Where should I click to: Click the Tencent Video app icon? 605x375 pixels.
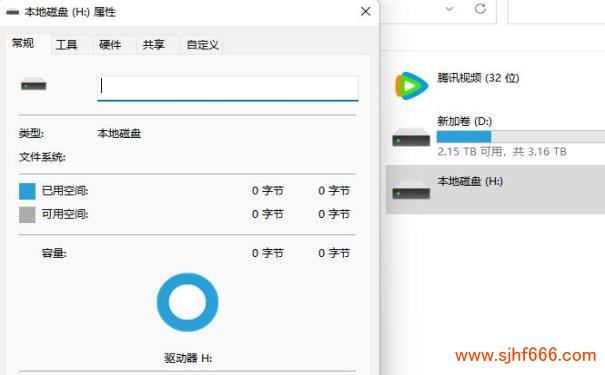coord(411,86)
